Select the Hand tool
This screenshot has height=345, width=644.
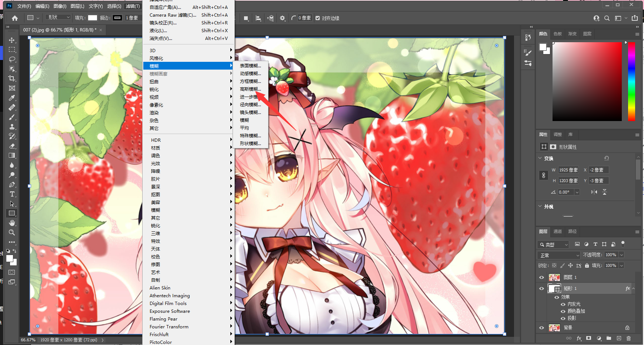tap(12, 223)
